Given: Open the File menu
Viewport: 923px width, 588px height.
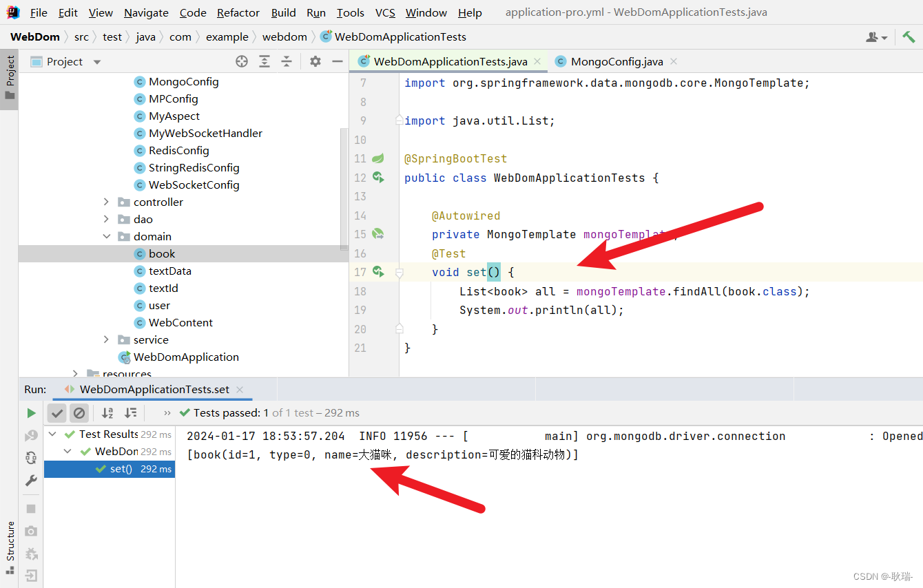Looking at the screenshot, I should tap(39, 12).
